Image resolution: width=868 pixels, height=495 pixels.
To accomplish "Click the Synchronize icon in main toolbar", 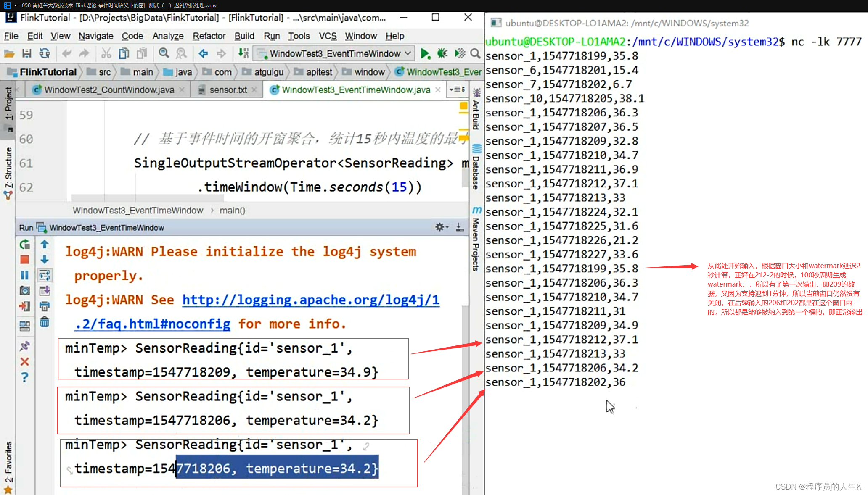I will tap(44, 53).
